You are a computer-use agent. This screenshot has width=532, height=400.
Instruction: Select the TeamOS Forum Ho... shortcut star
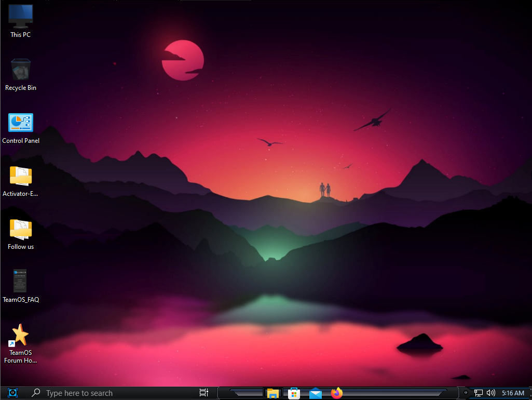20,335
